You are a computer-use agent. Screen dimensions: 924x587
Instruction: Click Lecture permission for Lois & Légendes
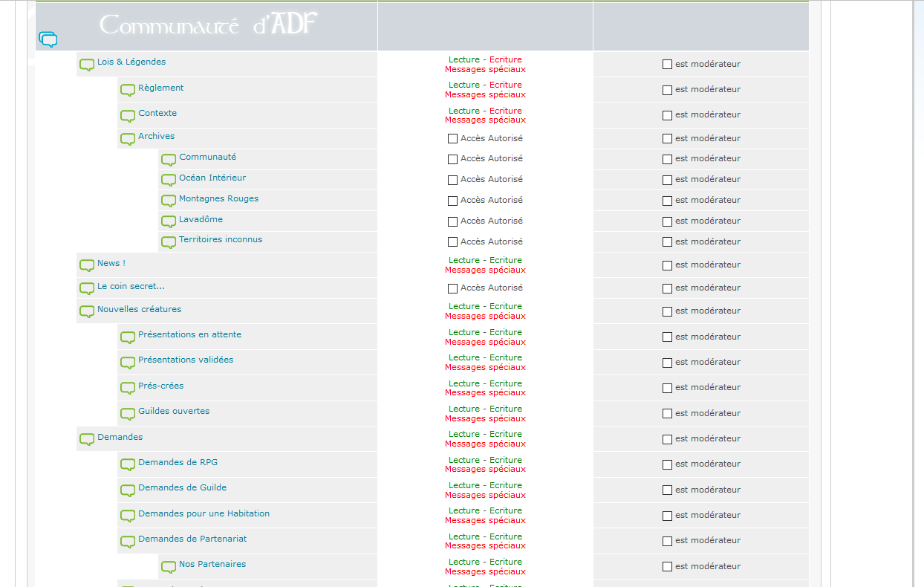coord(464,59)
